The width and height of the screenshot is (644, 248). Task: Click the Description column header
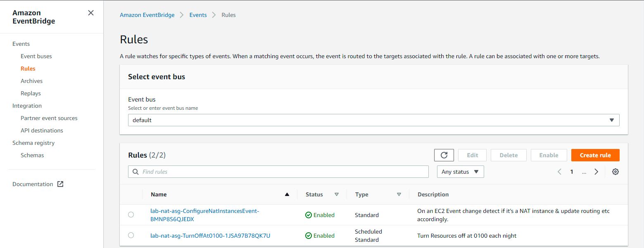433,194
